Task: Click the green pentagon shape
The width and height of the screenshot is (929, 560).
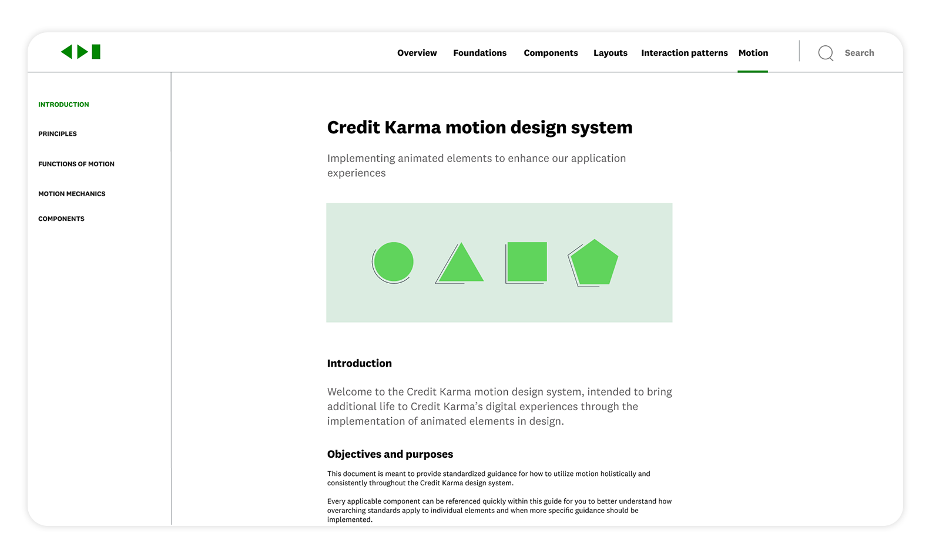Action: 593,263
